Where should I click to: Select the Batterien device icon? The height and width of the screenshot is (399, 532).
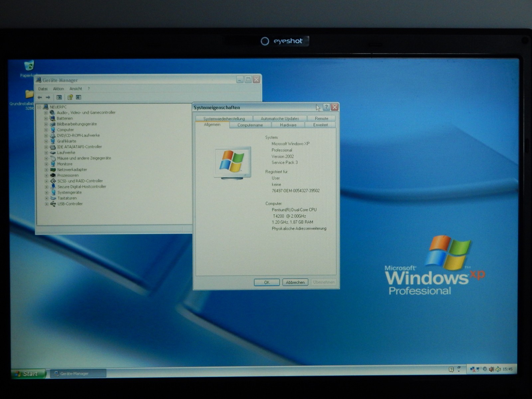pyautogui.click(x=53, y=118)
